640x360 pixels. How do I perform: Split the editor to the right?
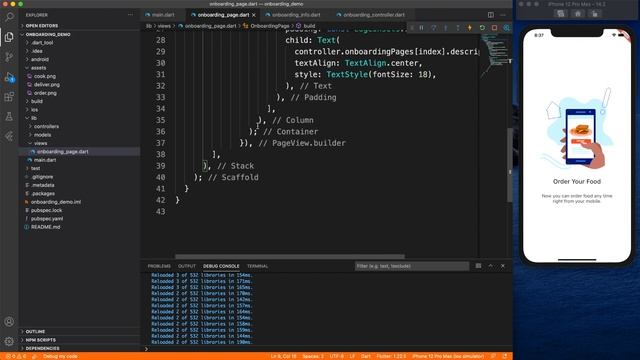pyautogui.click(x=491, y=15)
